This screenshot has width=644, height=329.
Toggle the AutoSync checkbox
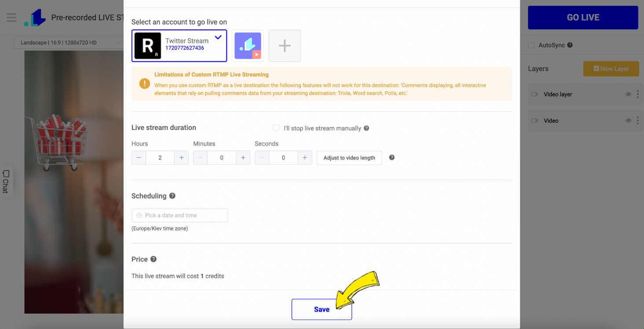pyautogui.click(x=531, y=45)
